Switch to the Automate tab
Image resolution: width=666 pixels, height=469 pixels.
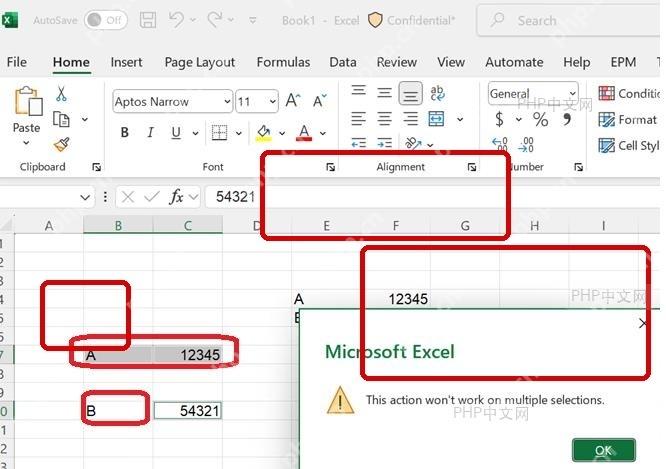point(514,62)
